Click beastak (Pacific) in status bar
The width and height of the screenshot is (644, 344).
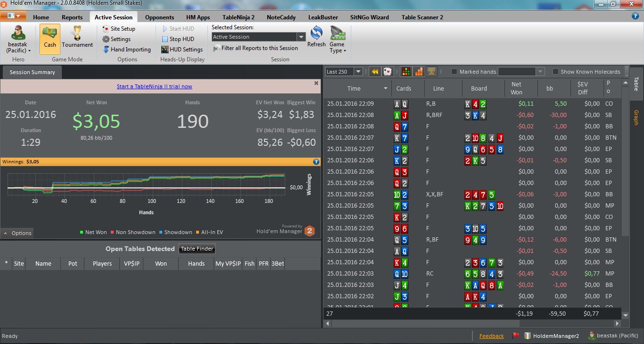click(613, 336)
